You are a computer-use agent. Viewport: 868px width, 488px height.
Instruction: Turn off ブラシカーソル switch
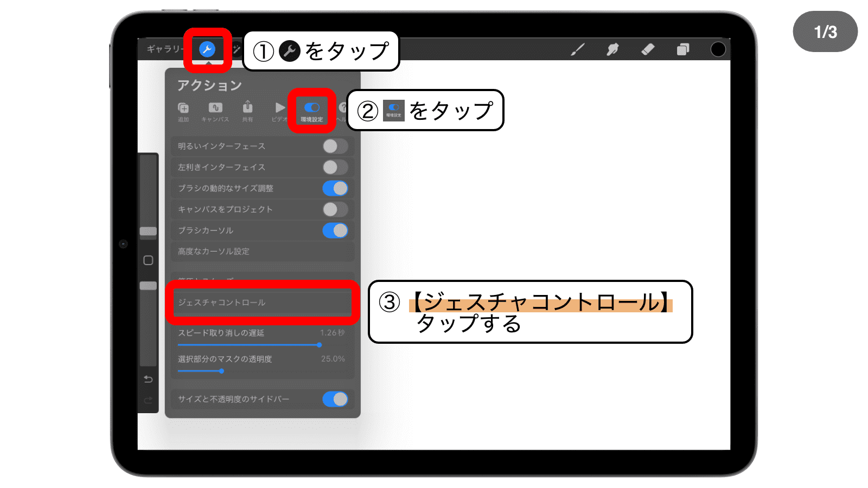[x=335, y=230]
